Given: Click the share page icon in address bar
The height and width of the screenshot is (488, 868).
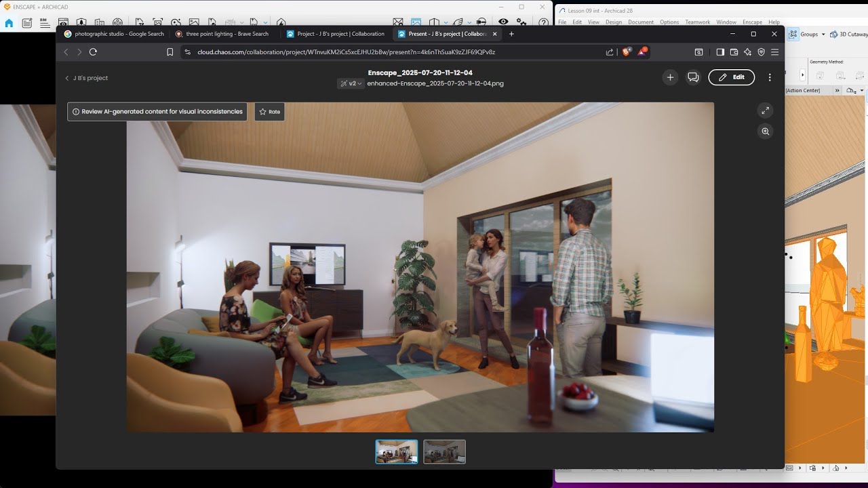Looking at the screenshot, I should (x=610, y=52).
